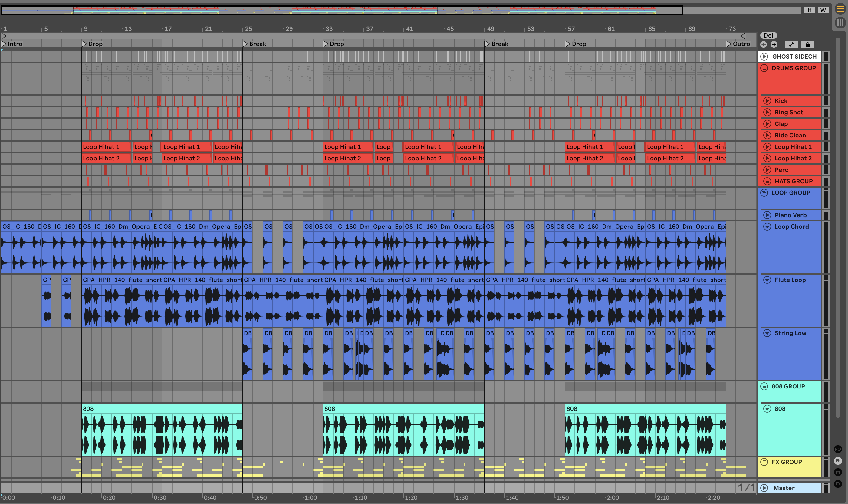Select the first Loop Hihat 1 clip
The image size is (848, 504).
click(105, 147)
